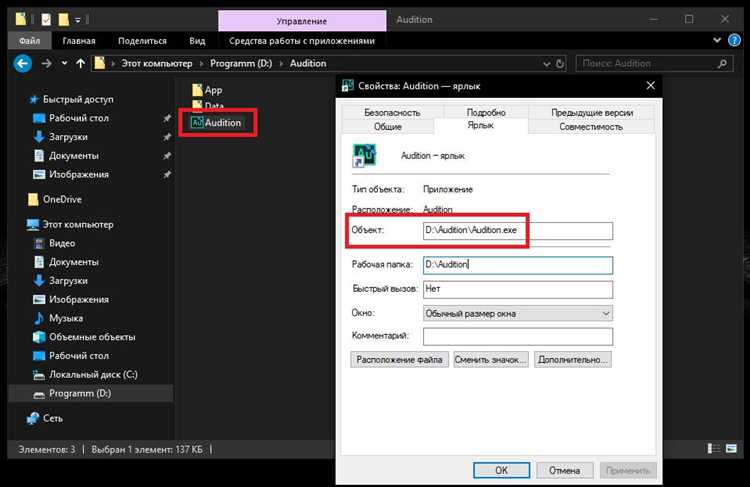
Task: Open the View (Вид) ribbon tab
Action: coord(198,41)
